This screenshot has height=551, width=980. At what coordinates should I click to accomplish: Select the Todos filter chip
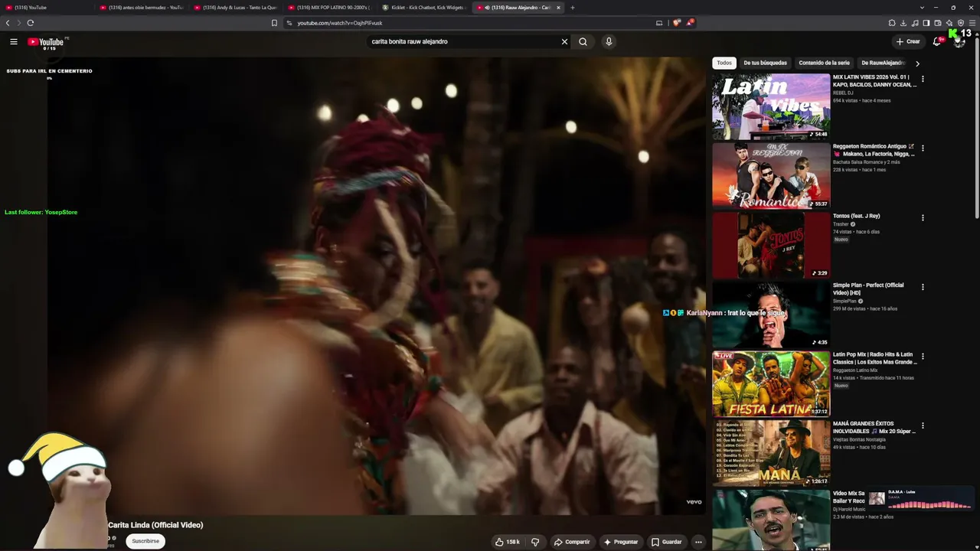(724, 63)
